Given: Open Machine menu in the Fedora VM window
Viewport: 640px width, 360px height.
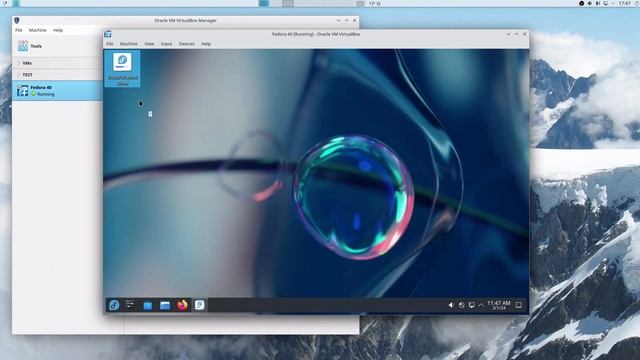Looking at the screenshot, I should 129,44.
